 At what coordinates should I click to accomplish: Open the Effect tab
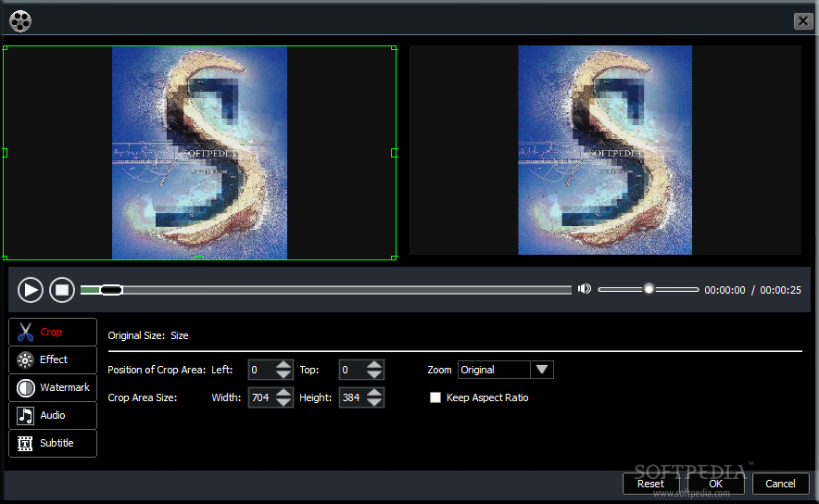coord(53,359)
